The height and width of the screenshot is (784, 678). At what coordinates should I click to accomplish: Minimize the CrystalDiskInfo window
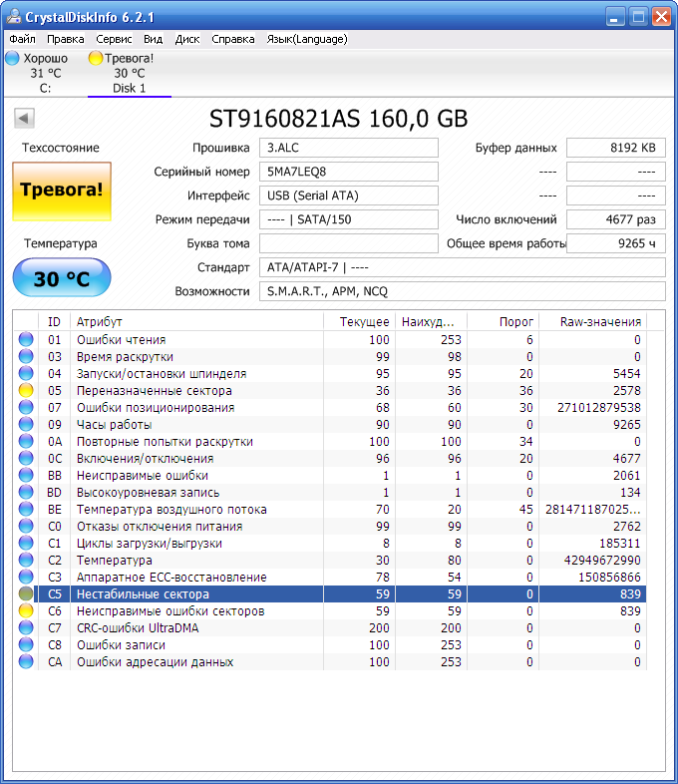click(x=615, y=17)
